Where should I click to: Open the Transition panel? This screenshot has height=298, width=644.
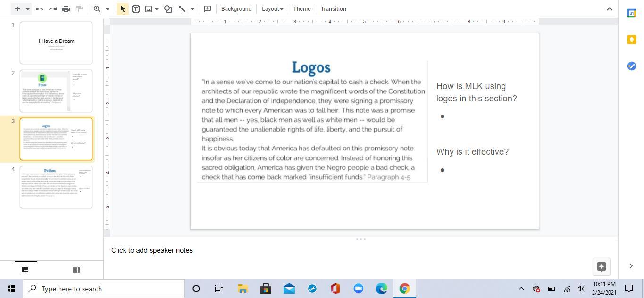[333, 9]
